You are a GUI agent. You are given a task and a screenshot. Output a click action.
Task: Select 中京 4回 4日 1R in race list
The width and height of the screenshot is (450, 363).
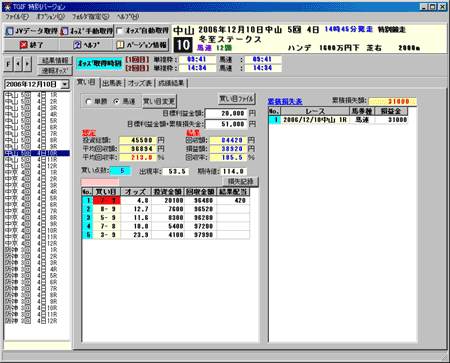37,173
